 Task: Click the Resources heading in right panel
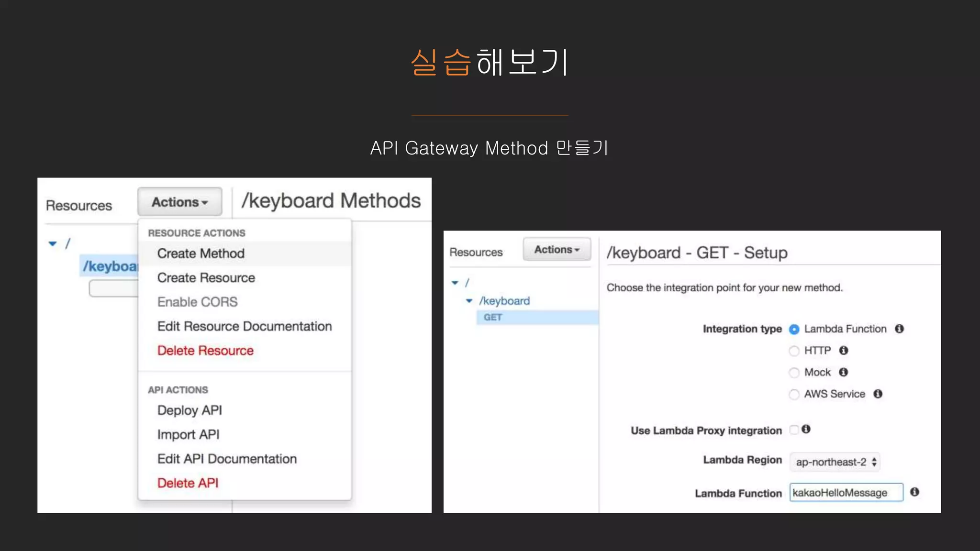click(476, 252)
